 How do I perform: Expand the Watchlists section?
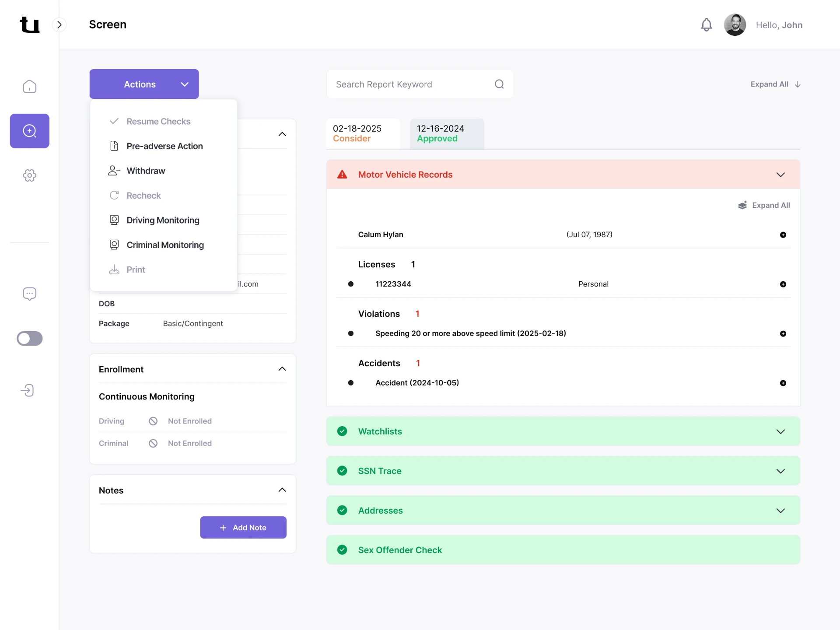pyautogui.click(x=780, y=431)
